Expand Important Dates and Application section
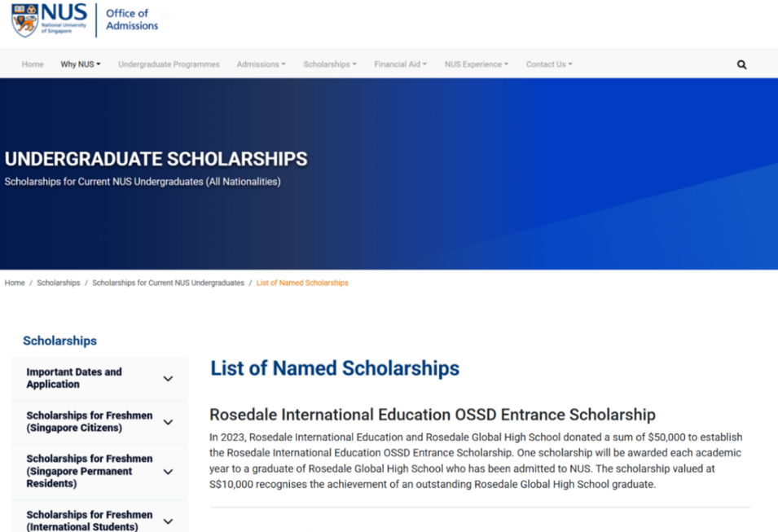This screenshot has width=778, height=532. [168, 379]
